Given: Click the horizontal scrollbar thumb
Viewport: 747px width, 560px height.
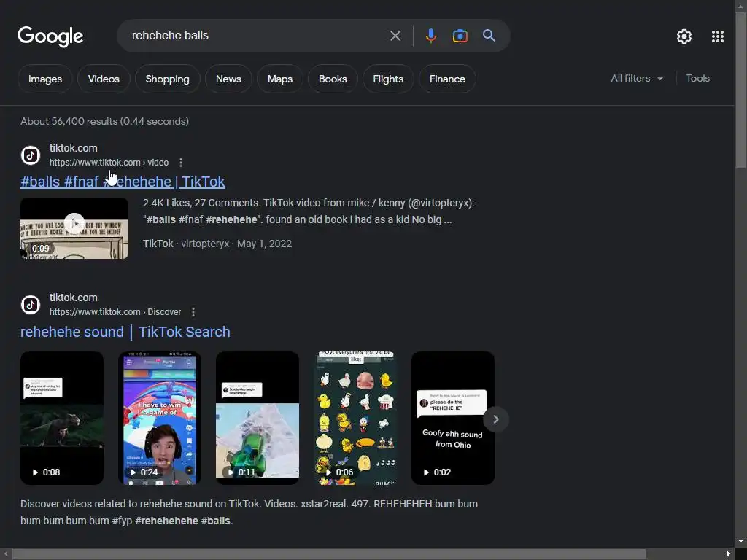Looking at the screenshot, I should pyautogui.click(x=329, y=554).
